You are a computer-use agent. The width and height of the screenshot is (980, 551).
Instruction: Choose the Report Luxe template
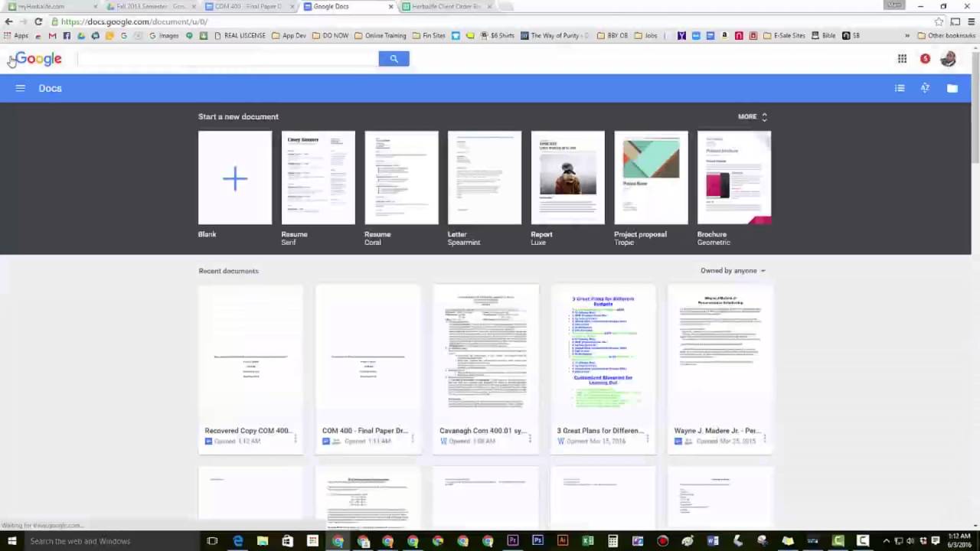pos(568,178)
